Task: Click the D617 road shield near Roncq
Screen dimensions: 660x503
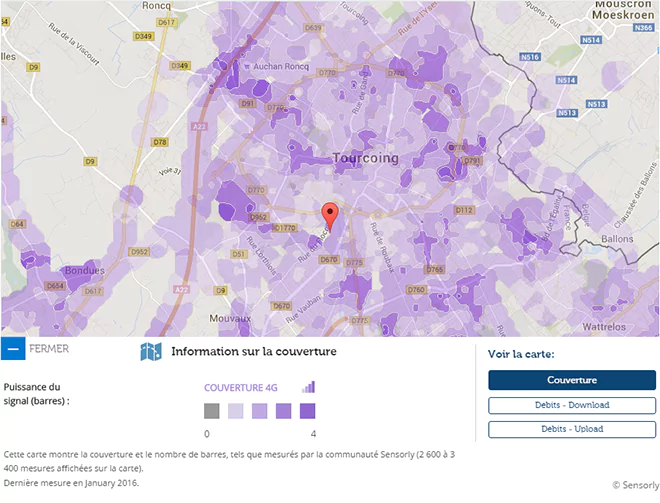Action: pyautogui.click(x=167, y=22)
